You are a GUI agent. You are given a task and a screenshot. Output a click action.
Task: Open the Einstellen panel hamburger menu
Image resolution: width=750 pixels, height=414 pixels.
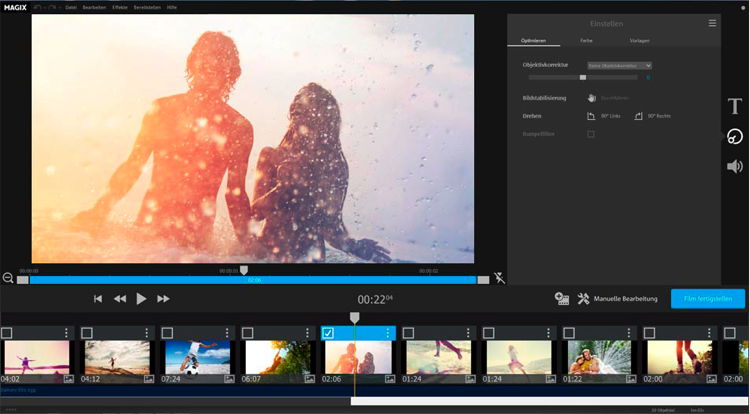tap(712, 22)
